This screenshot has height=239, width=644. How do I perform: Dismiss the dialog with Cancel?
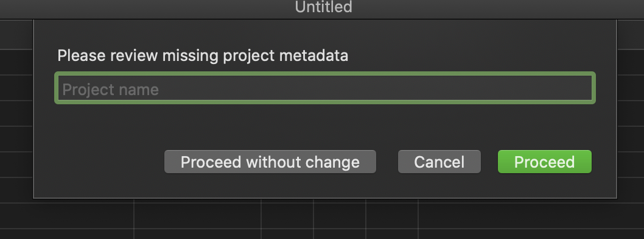439,162
